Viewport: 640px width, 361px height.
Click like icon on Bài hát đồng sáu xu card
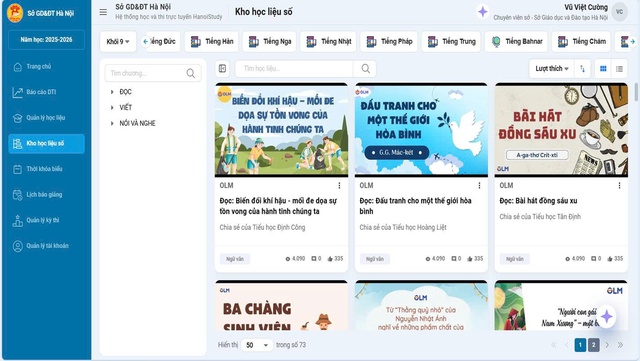(x=610, y=259)
